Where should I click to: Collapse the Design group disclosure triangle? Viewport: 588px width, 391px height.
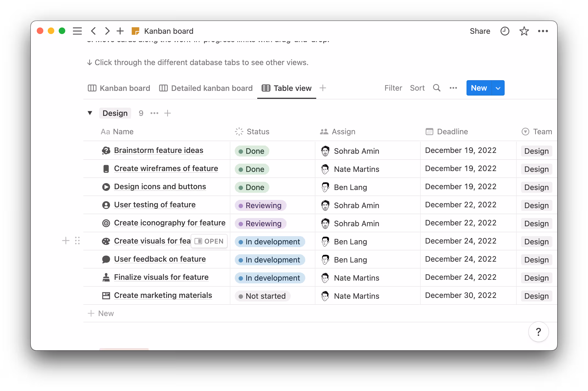pyautogui.click(x=90, y=113)
